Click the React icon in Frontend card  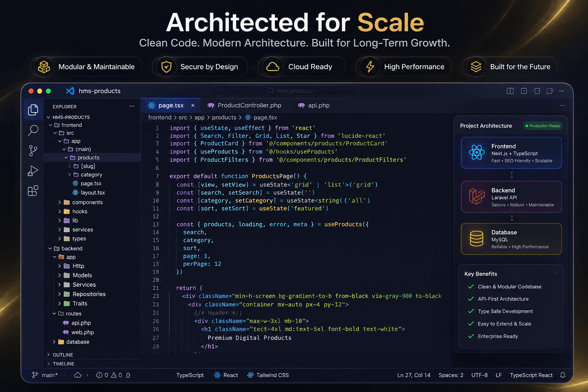[x=477, y=152]
